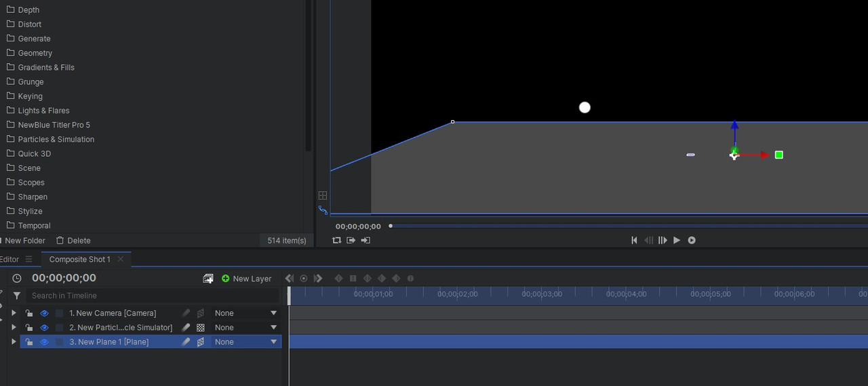This screenshot has height=386, width=868.
Task: Go to the previous keyframe
Action: point(290,278)
